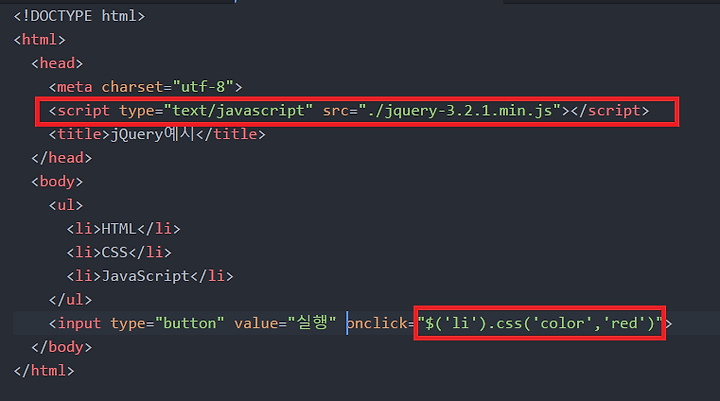
Task: Click the <li>JavaScript</li> list item line
Action: tap(150, 276)
